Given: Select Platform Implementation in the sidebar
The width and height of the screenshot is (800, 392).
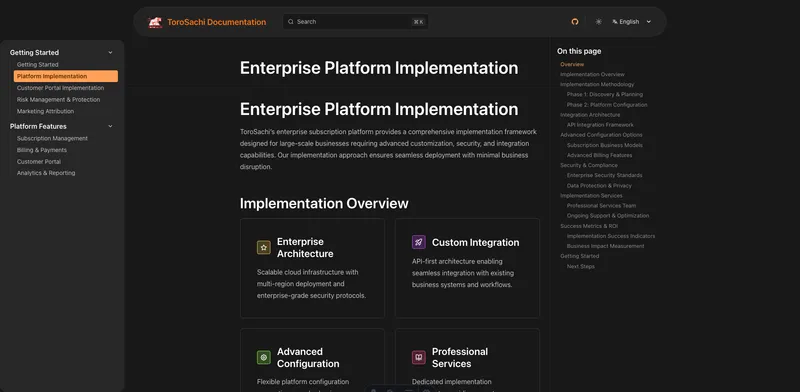Looking at the screenshot, I should (x=66, y=76).
